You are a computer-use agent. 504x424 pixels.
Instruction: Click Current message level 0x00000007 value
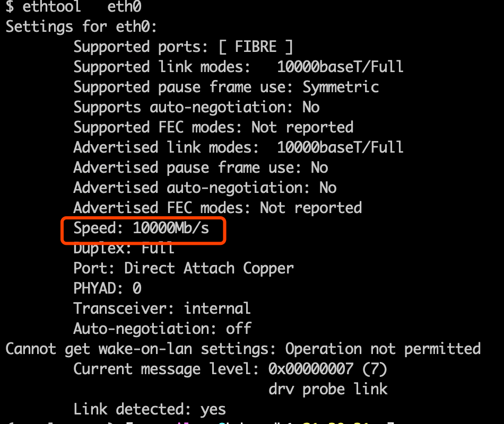click(311, 369)
